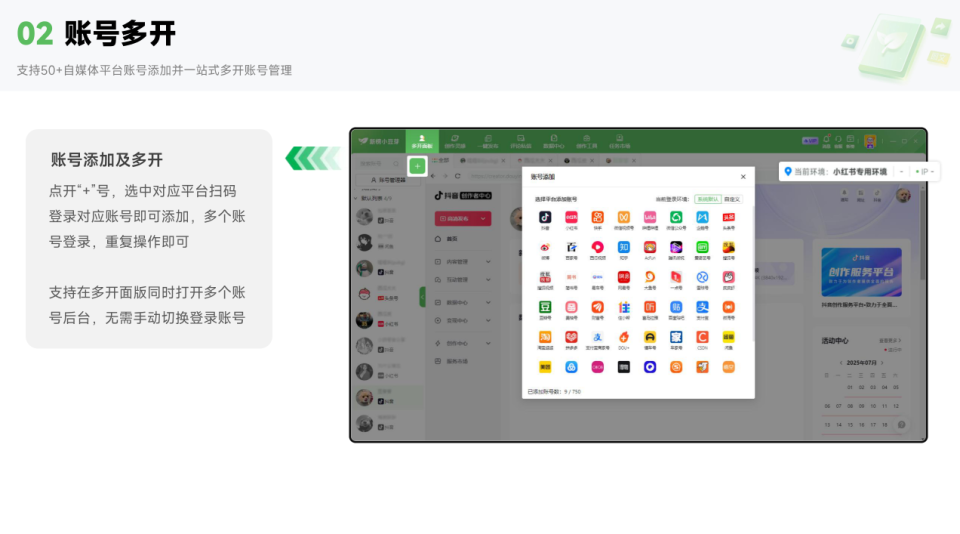
Task: Pick the yellow 闲鱼 platform icon
Action: coord(729,337)
